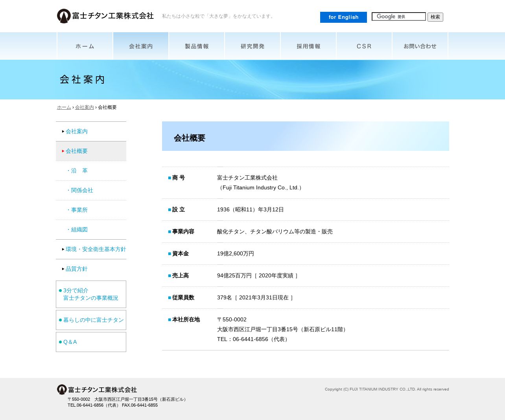Screen dimensions: 505x420
Task: Click the text 酸化チタン、チタン酸バリウム等の製造・販売
Action: (x=275, y=231)
